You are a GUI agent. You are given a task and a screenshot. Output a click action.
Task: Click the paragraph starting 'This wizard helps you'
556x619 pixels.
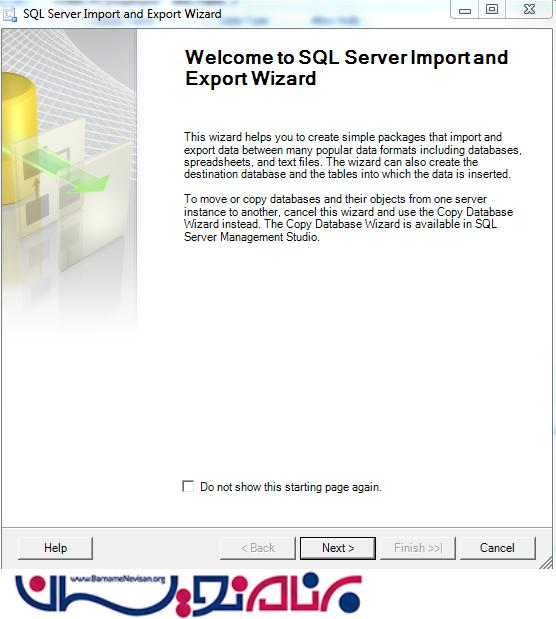coord(353,156)
